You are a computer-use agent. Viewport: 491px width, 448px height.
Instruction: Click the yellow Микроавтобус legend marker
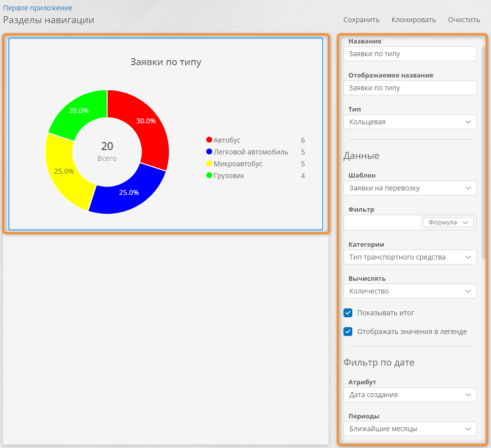[209, 164]
